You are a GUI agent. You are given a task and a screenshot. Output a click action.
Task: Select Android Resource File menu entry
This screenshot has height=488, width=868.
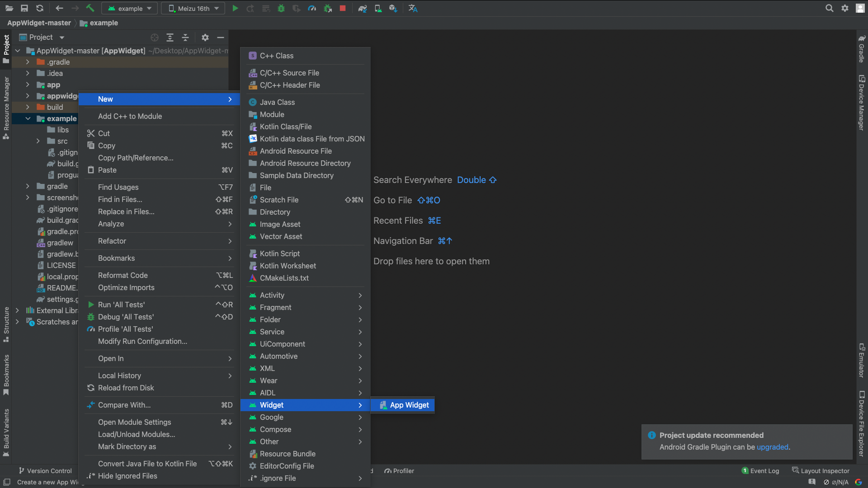pyautogui.click(x=306, y=151)
